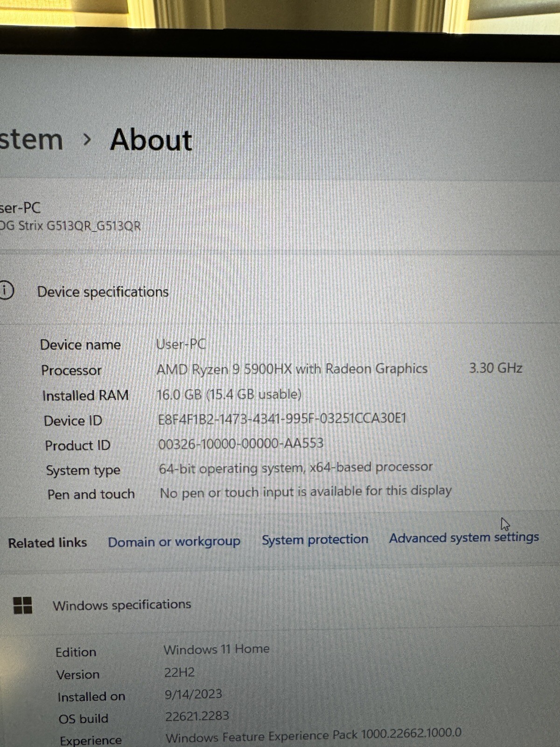Click the Version value 22H2
560x747 pixels.
pyautogui.click(x=179, y=672)
